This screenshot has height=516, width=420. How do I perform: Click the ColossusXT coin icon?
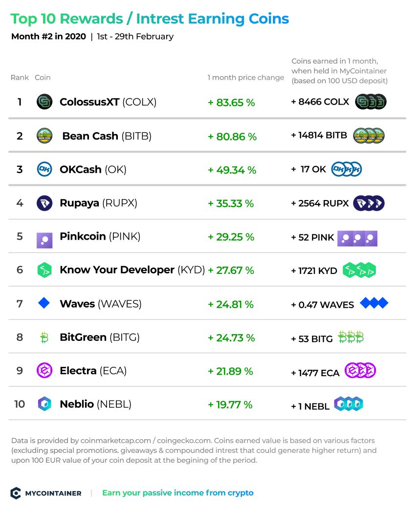click(x=44, y=102)
